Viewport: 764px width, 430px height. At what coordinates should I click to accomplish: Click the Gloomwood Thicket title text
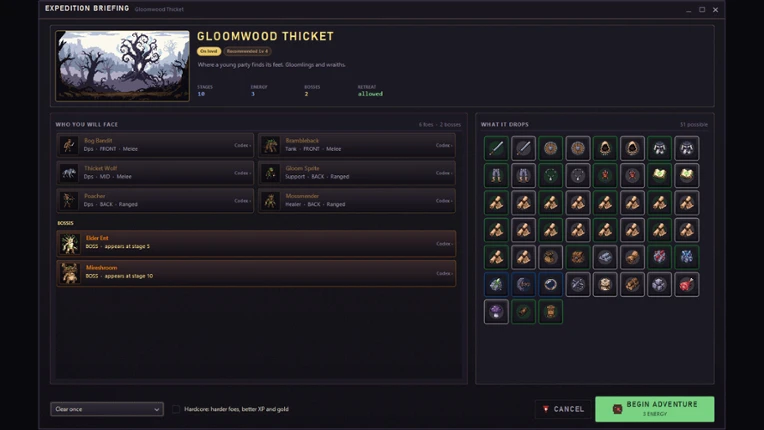[x=266, y=36]
